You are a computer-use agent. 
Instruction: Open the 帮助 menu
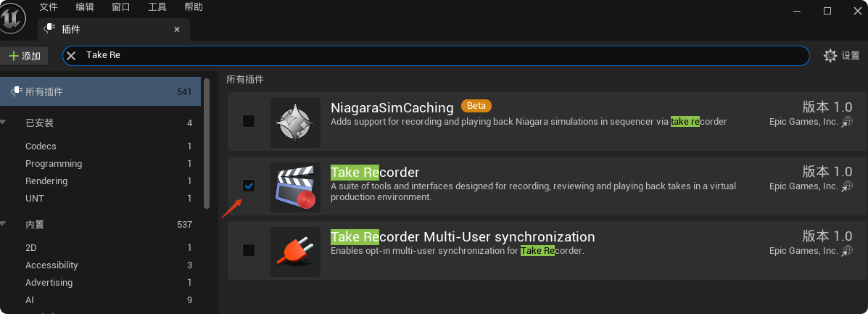click(193, 7)
